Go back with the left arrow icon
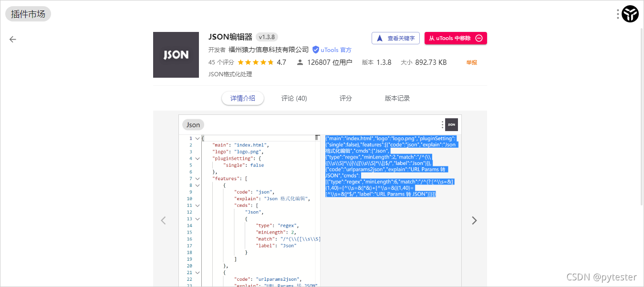 [13, 40]
